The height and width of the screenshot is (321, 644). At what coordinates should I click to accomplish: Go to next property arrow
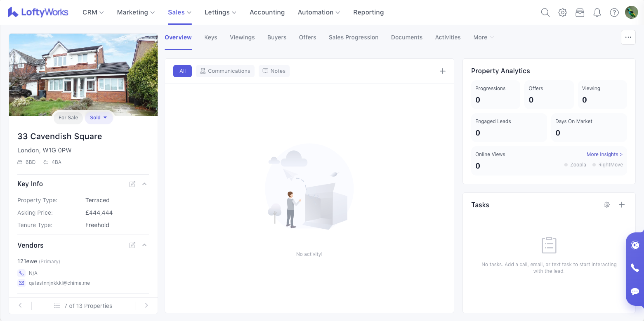point(146,305)
